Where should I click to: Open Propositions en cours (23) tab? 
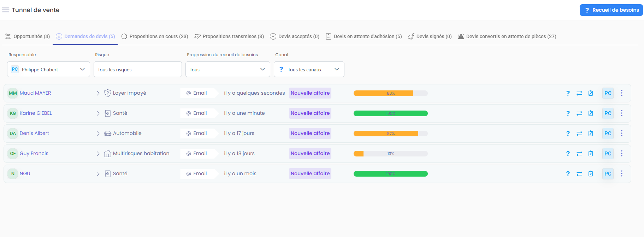click(x=155, y=36)
